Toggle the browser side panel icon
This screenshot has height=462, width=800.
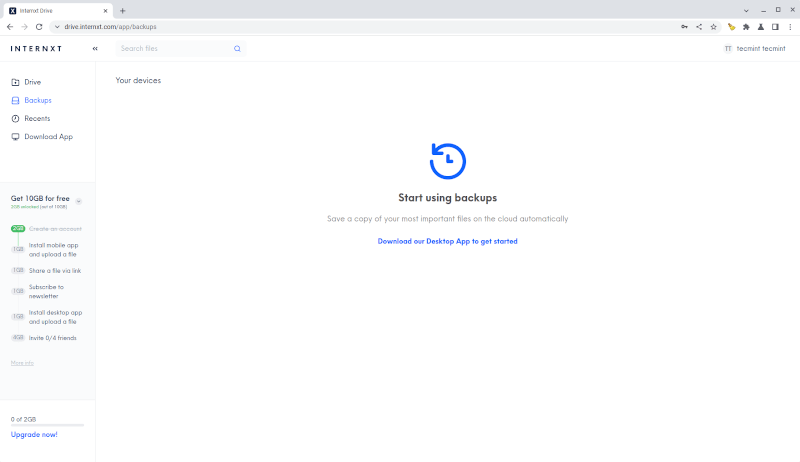pyautogui.click(x=775, y=27)
